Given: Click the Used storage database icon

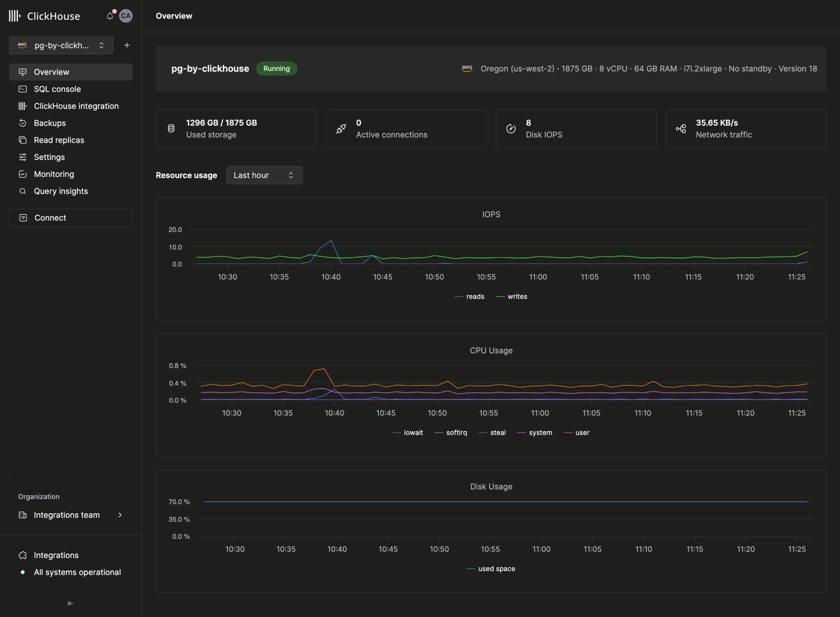Looking at the screenshot, I should [171, 129].
